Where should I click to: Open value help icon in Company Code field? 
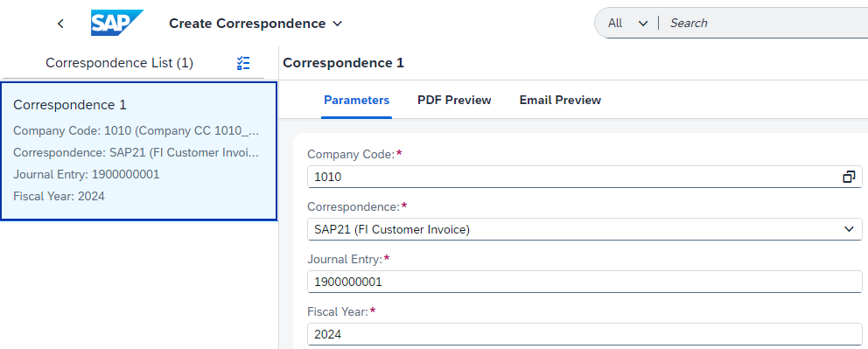[x=849, y=177]
